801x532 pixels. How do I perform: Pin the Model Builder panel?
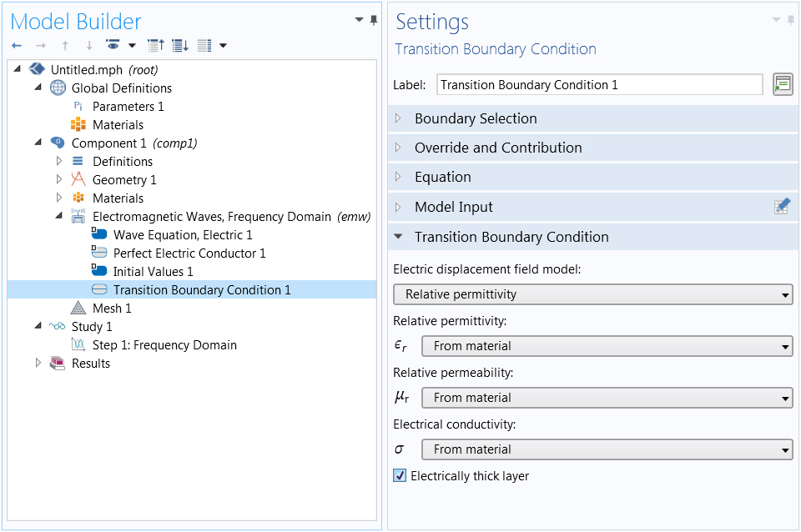[x=373, y=20]
